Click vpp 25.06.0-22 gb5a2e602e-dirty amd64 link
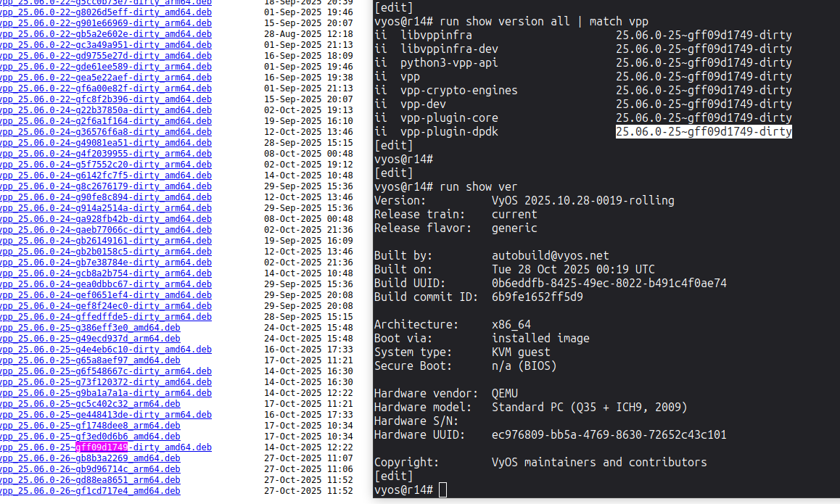 tap(106, 34)
